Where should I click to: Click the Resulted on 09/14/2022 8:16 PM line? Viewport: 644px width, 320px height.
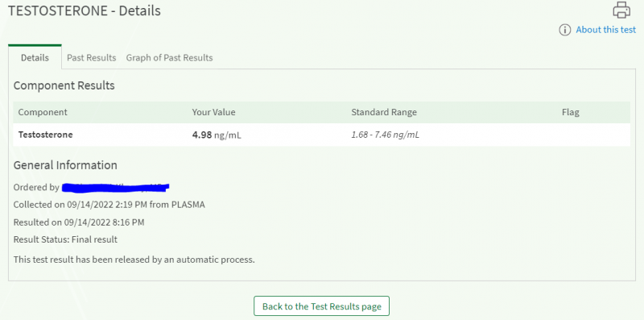79,222
